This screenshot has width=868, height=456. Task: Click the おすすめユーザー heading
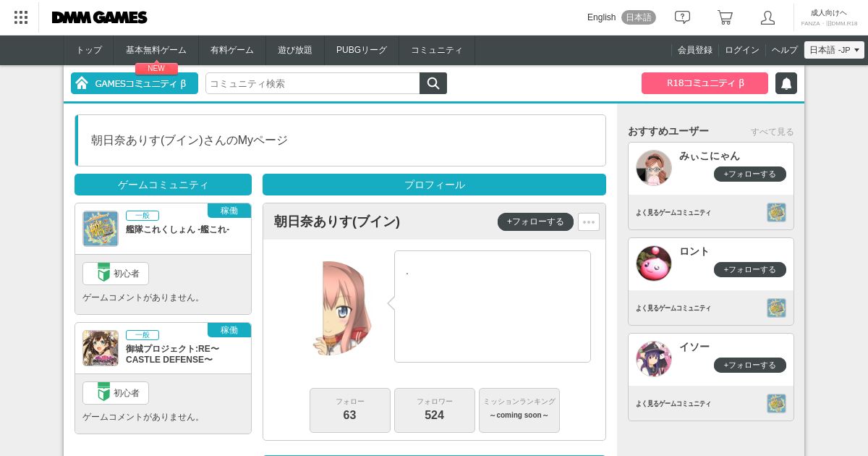pyautogui.click(x=668, y=131)
